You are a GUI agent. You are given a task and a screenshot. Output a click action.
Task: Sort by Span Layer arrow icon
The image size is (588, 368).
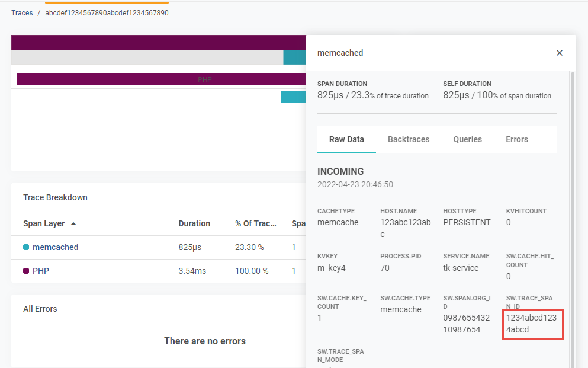(73, 224)
